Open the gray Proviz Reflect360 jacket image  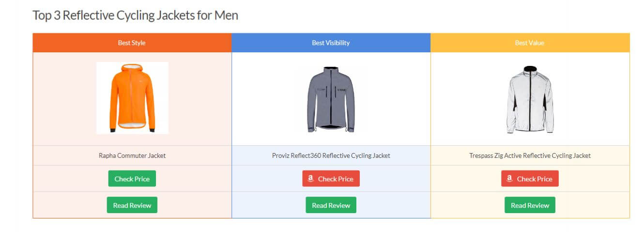click(x=331, y=99)
